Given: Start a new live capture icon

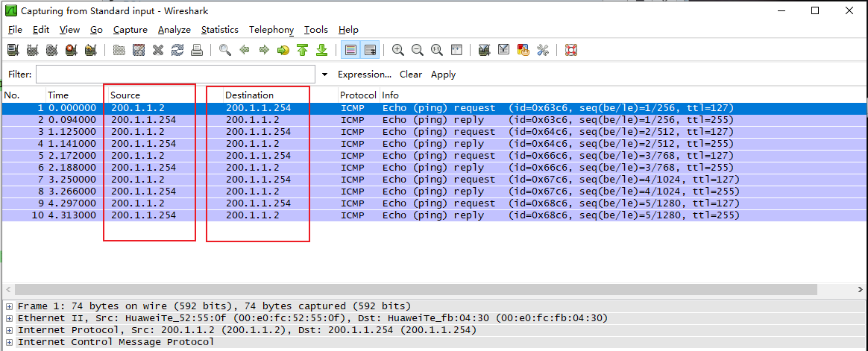Looking at the screenshot, I should [x=51, y=51].
